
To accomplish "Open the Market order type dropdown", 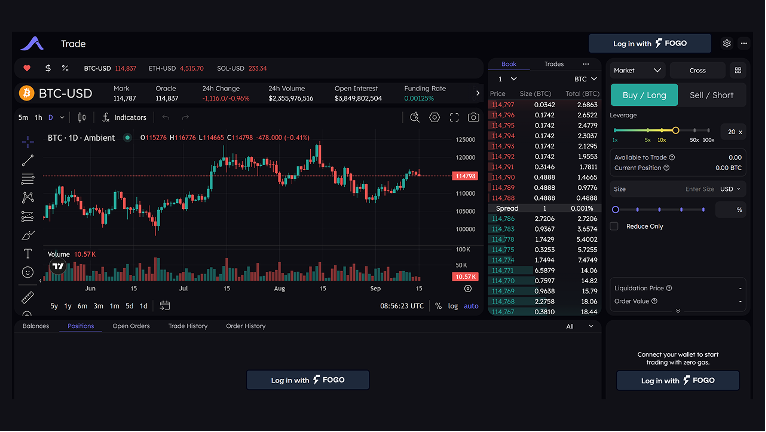I will pos(637,71).
